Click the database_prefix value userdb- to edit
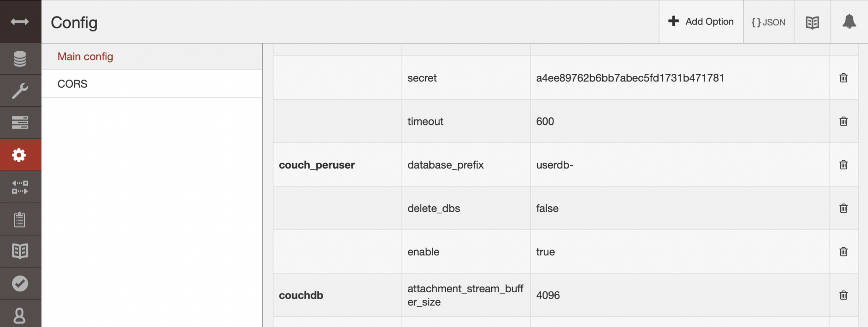 pos(554,165)
